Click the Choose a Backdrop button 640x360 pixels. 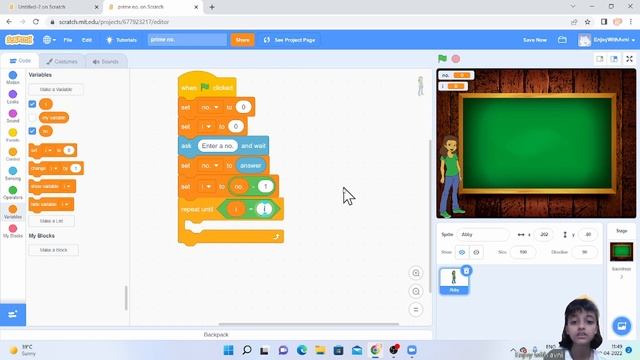coord(622,326)
